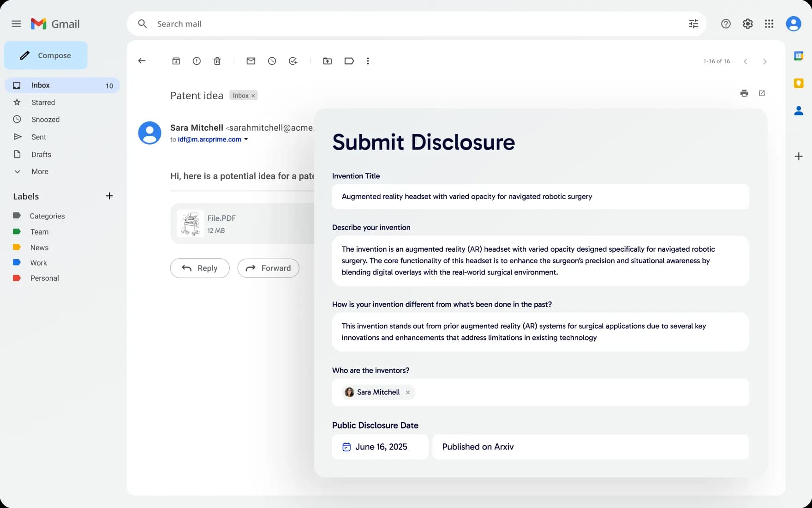Open Settings gear icon
This screenshot has width=812, height=508.
pos(747,24)
